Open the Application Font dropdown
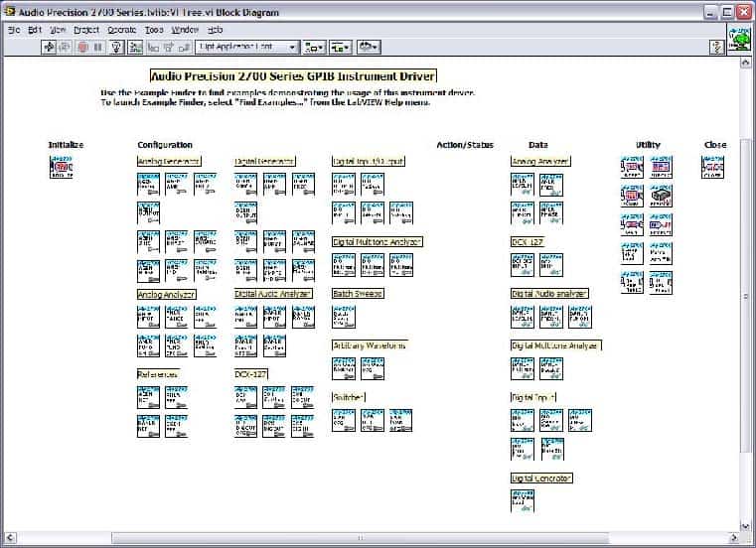 click(247, 47)
